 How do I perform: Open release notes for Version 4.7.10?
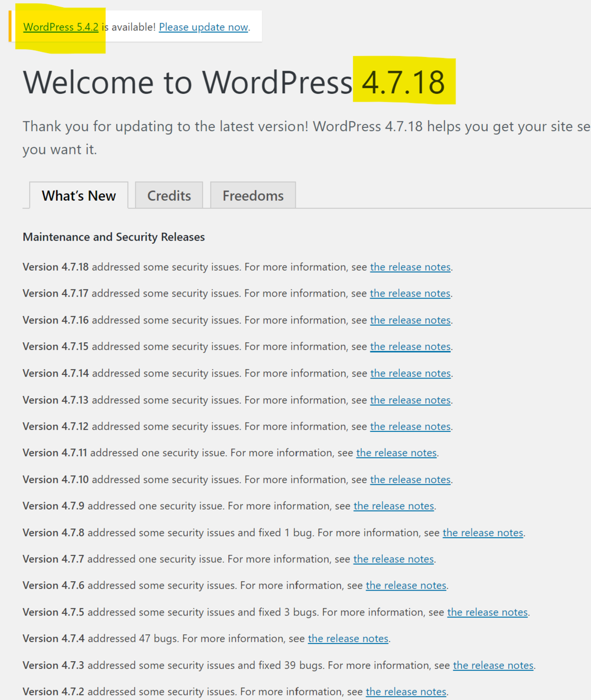coord(410,480)
